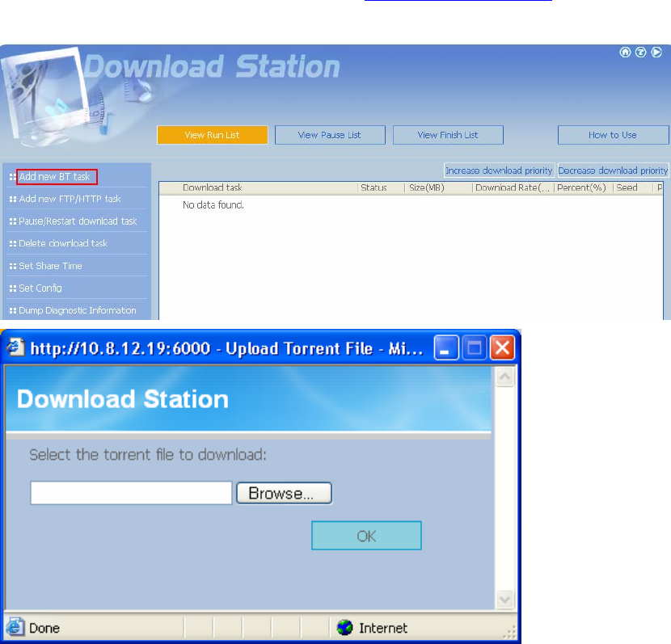The height and width of the screenshot is (644, 671).
Task: Open the View Run List tab
Action: pos(213,135)
